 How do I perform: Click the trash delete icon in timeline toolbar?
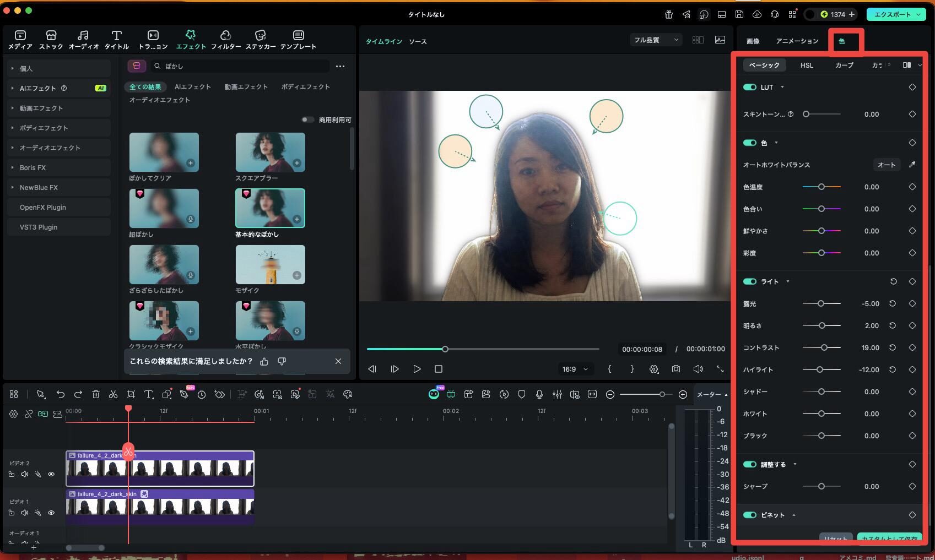pos(96,394)
